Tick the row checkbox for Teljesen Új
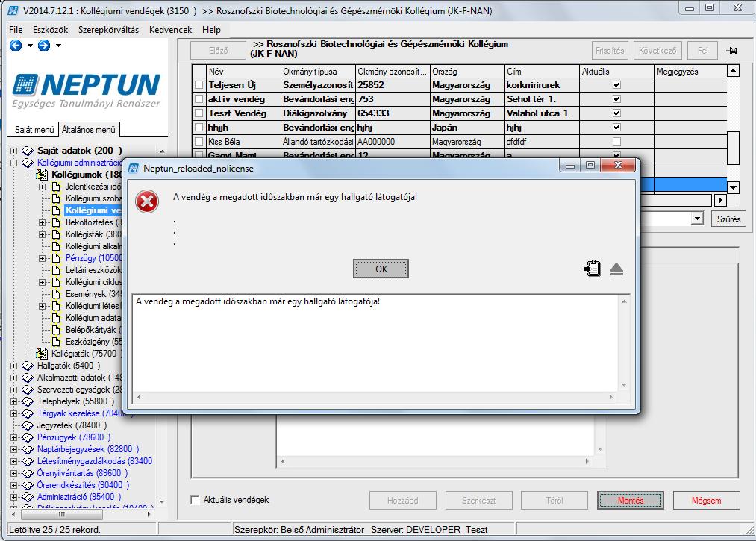756x541 pixels. [x=199, y=85]
